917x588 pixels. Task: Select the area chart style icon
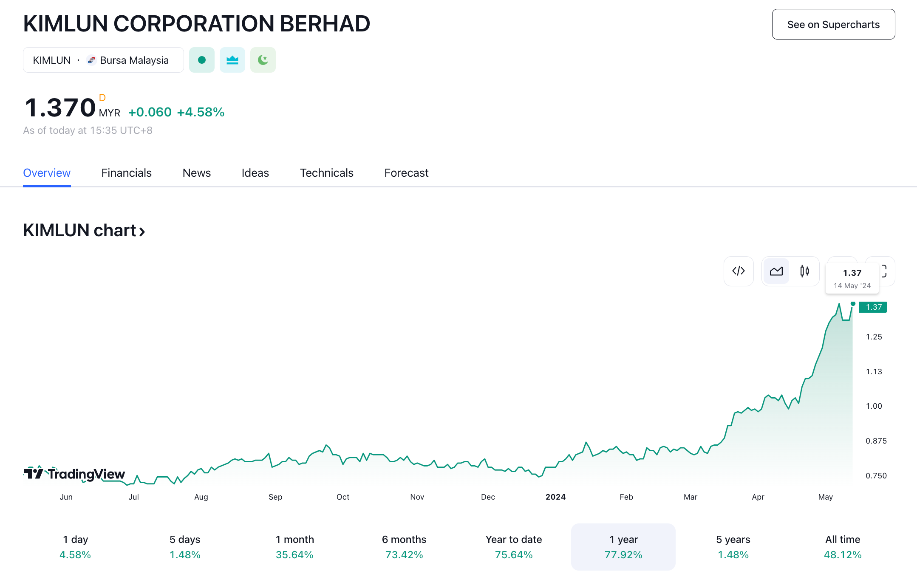click(776, 271)
